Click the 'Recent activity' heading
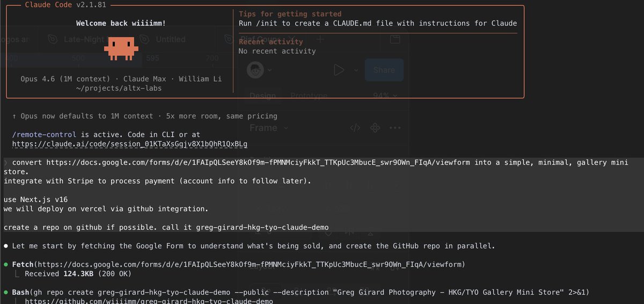644x304 pixels. [x=270, y=41]
